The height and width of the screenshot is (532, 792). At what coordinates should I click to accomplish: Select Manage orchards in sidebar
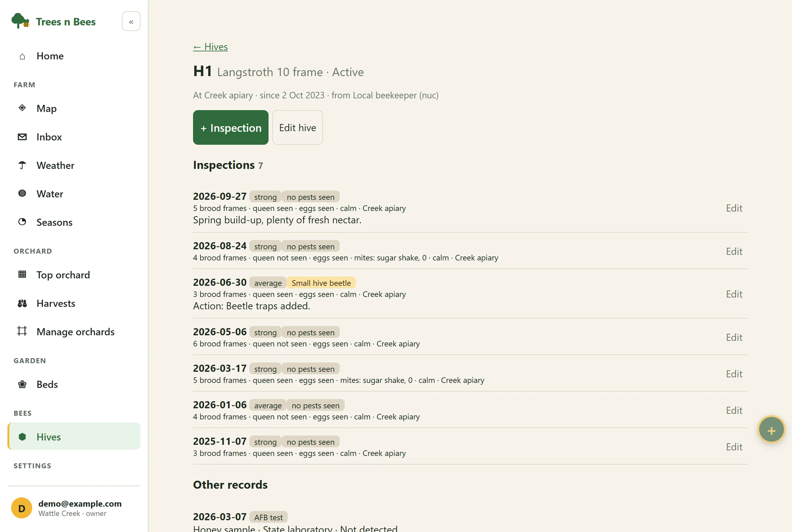tap(74, 332)
